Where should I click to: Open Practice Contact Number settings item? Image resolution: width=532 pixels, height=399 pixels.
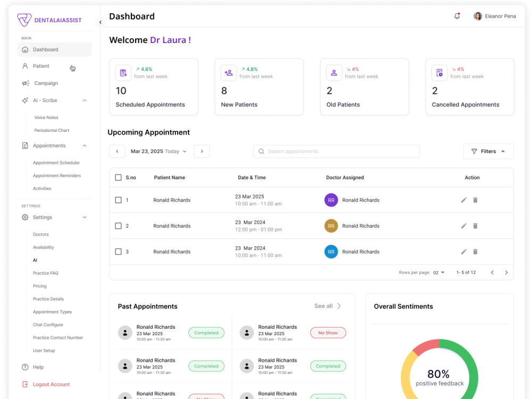(x=58, y=338)
